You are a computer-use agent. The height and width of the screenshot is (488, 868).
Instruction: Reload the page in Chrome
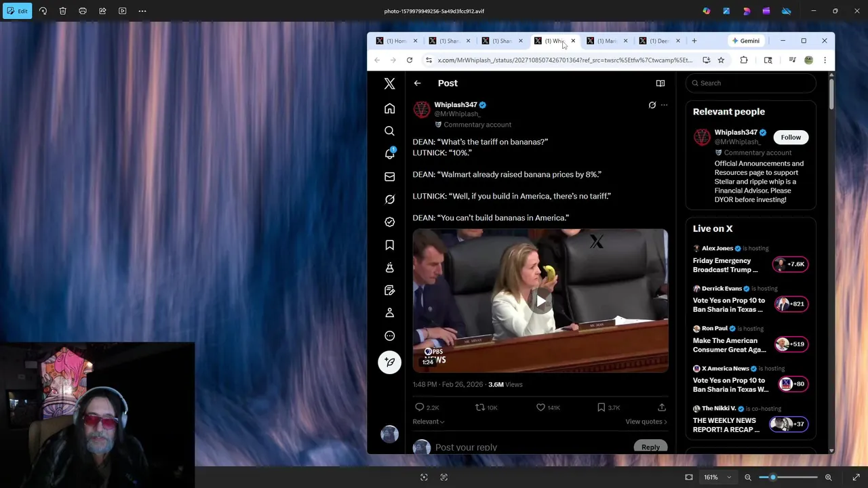(x=410, y=60)
